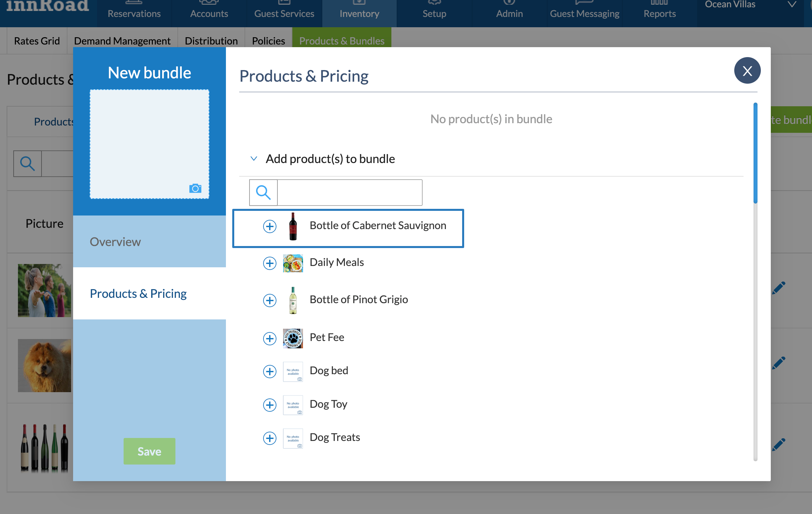Viewport: 812px width, 514px height.
Task: Click camera icon in bundle photo area
Action: [195, 188]
